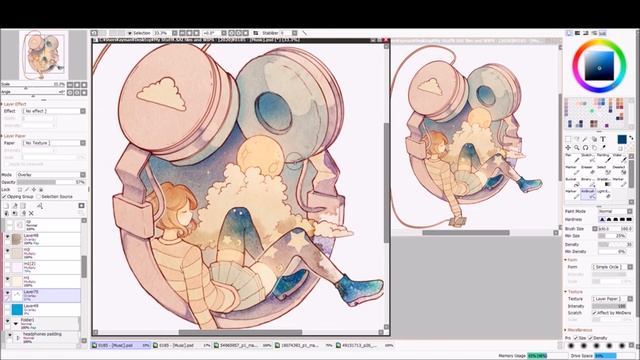Screen dimensions: 640x360
Task: Toggle Affect by MinDens checkbox
Action: pos(595,313)
